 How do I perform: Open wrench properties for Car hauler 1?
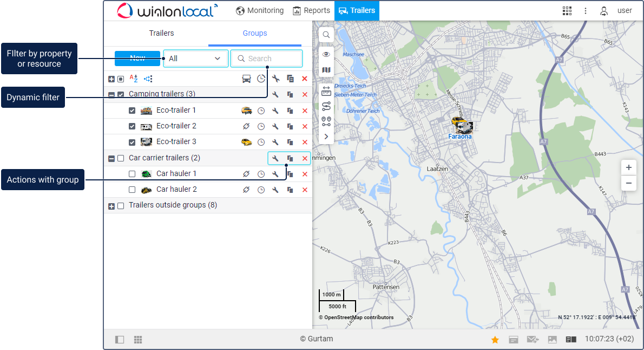point(275,174)
